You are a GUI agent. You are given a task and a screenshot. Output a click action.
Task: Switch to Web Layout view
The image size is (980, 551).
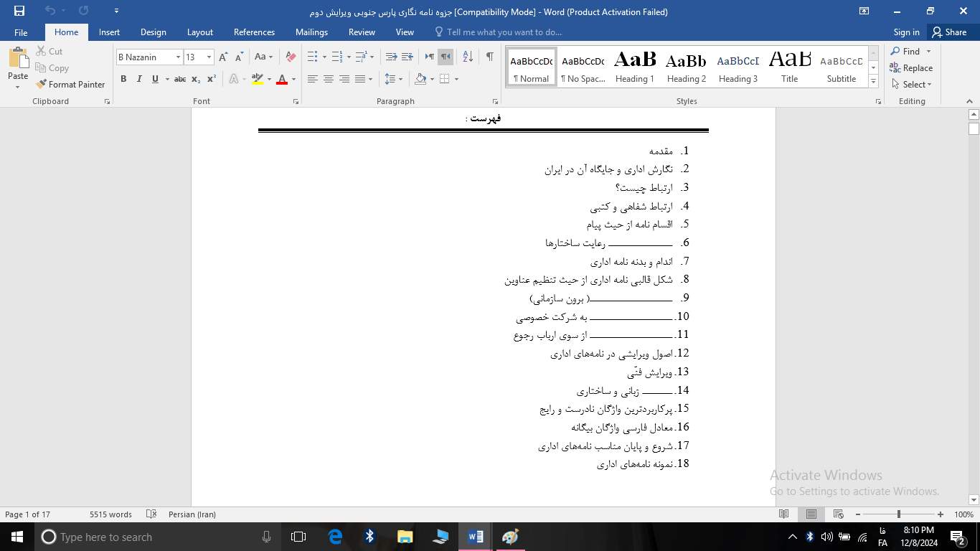coord(837,514)
